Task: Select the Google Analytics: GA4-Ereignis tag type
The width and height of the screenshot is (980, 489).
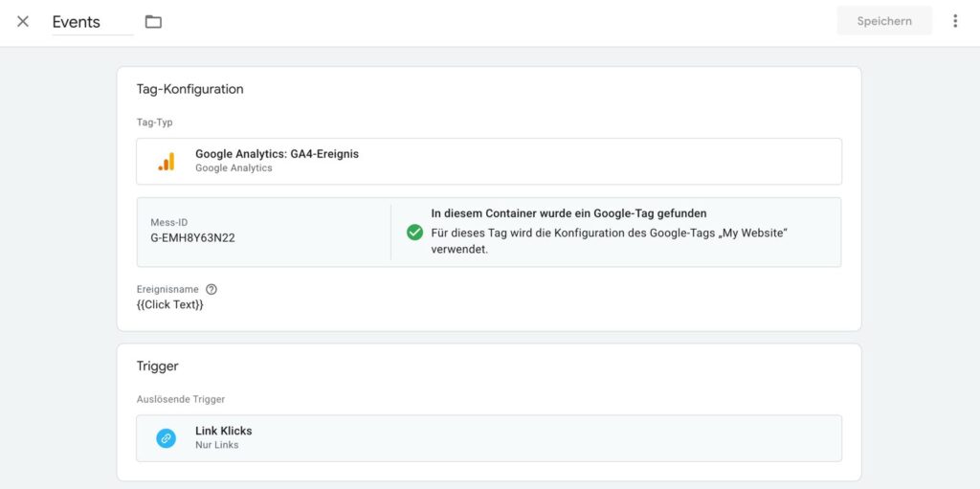Action: click(489, 162)
